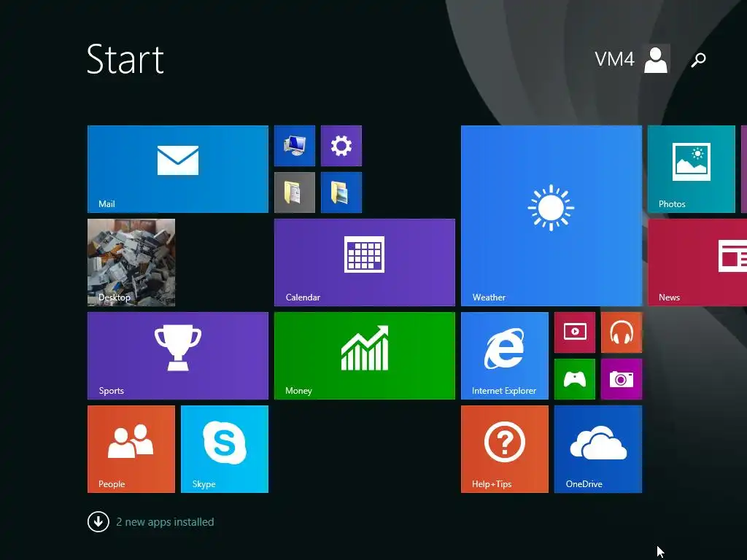747x560 pixels.
Task: Open the OneDrive tile
Action: tap(598, 449)
